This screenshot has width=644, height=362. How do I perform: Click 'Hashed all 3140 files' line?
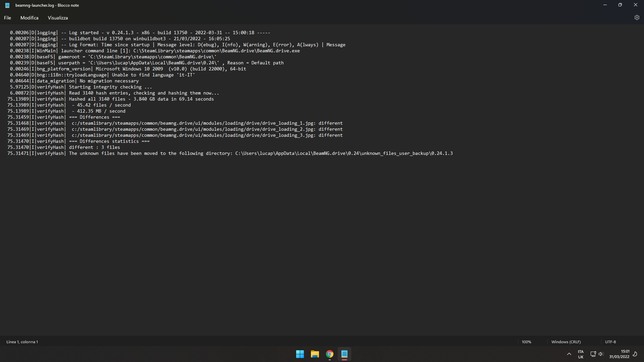tap(110, 99)
